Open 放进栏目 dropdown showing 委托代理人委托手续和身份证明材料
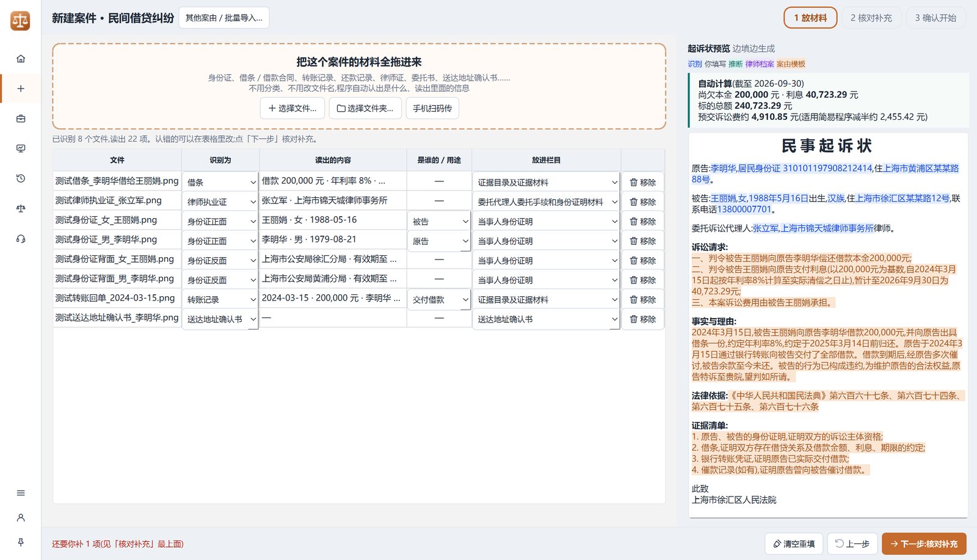The width and height of the screenshot is (977, 560). coord(547,202)
